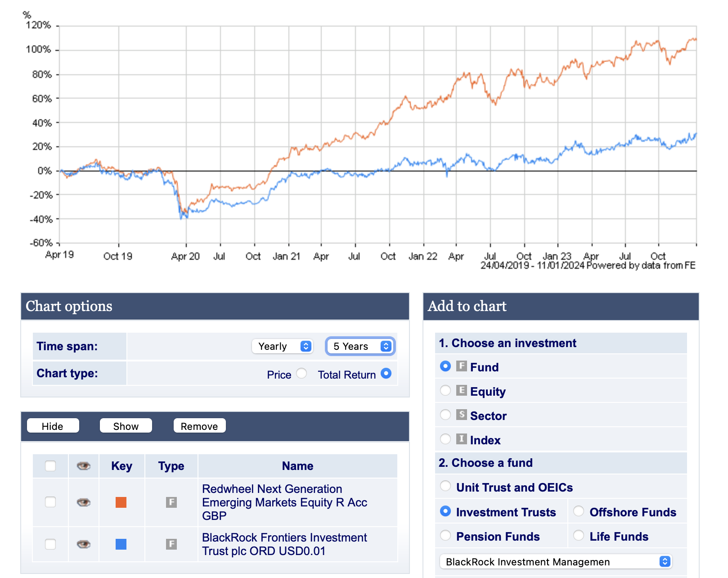728x578 pixels.
Task: Click the blue key swatch for BlackRock Frontiers
Action: 121,544
